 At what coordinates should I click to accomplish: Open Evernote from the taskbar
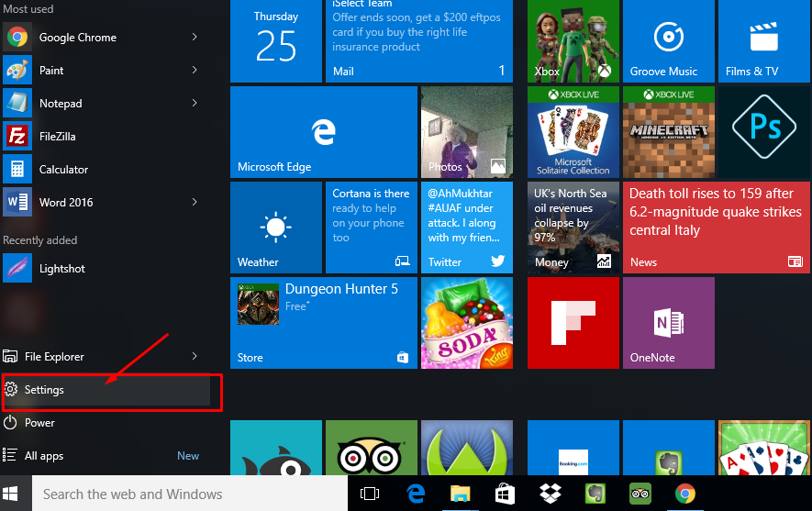pyautogui.click(x=595, y=494)
